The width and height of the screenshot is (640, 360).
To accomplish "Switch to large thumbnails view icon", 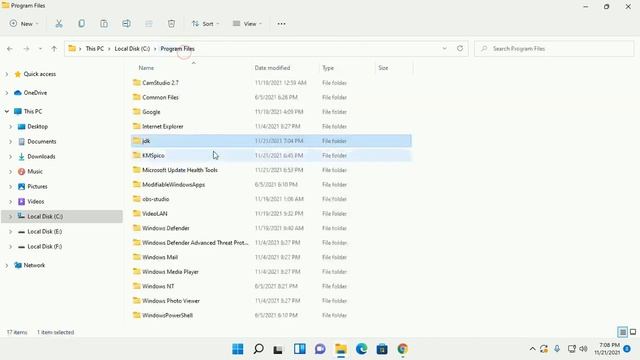I will coord(633,332).
